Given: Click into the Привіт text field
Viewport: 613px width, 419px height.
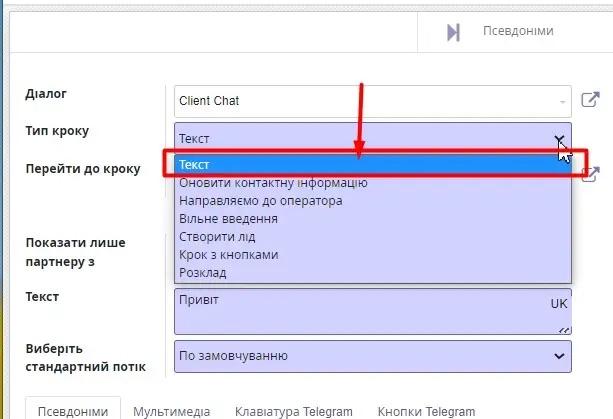Looking at the screenshot, I should (373, 312).
